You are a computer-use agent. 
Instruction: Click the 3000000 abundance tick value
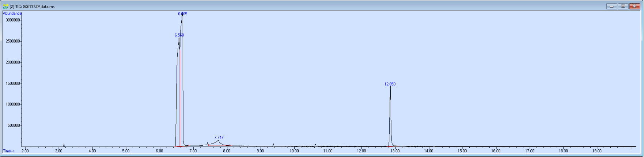[12, 20]
